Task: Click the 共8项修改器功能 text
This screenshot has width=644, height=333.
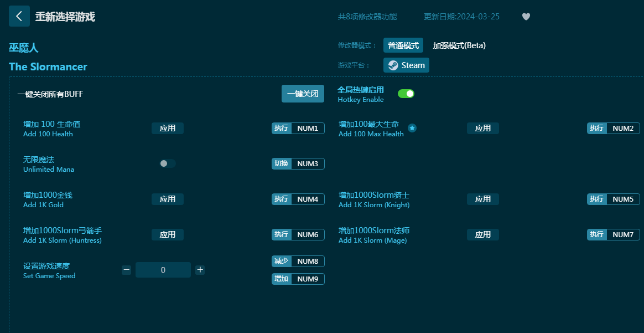Action: click(367, 17)
